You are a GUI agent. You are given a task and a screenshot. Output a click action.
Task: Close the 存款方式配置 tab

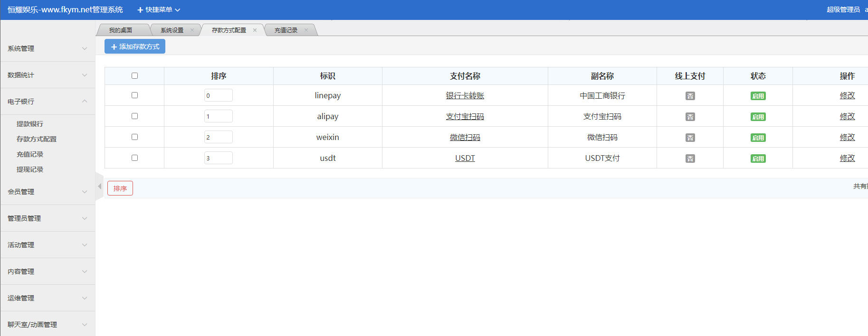[255, 30]
